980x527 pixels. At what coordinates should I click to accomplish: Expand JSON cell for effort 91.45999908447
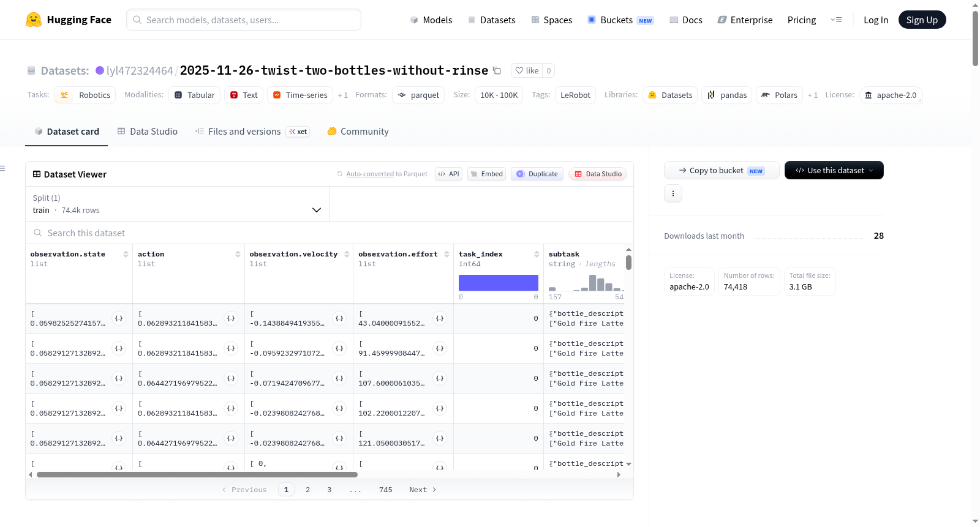[x=440, y=348]
